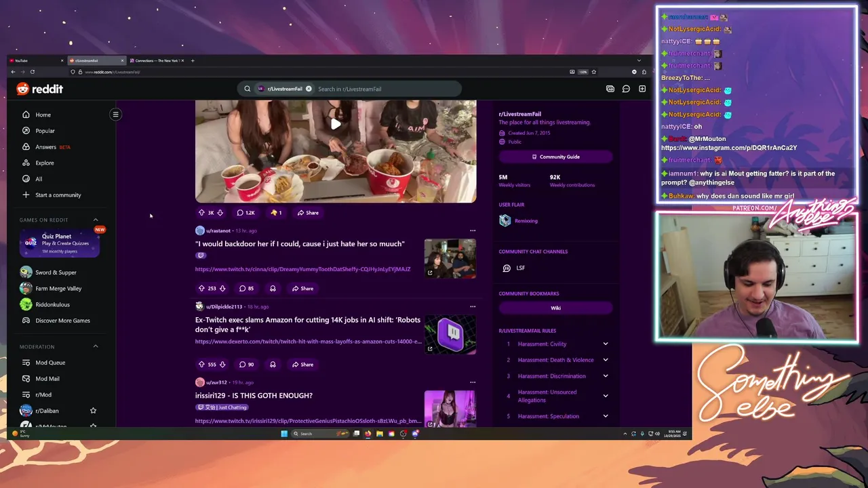Downvote the 3K video post
This screenshot has height=488, width=868.
click(x=220, y=213)
